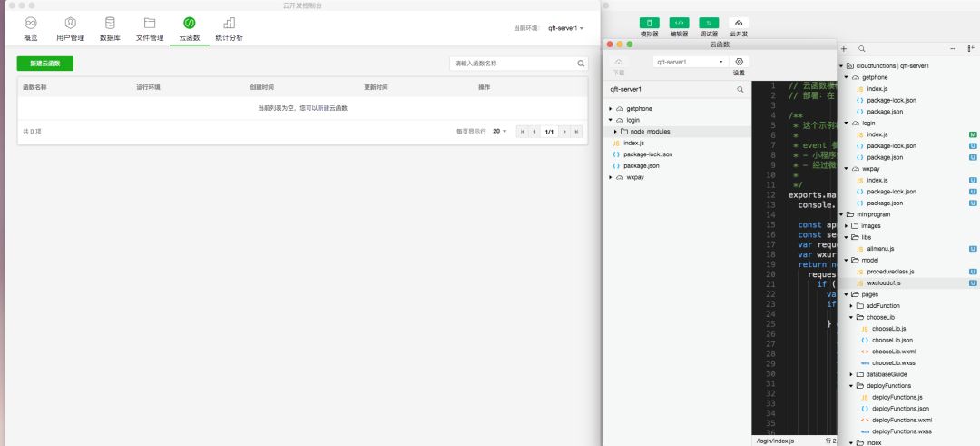Collapse the miniprogram folder

842,214
